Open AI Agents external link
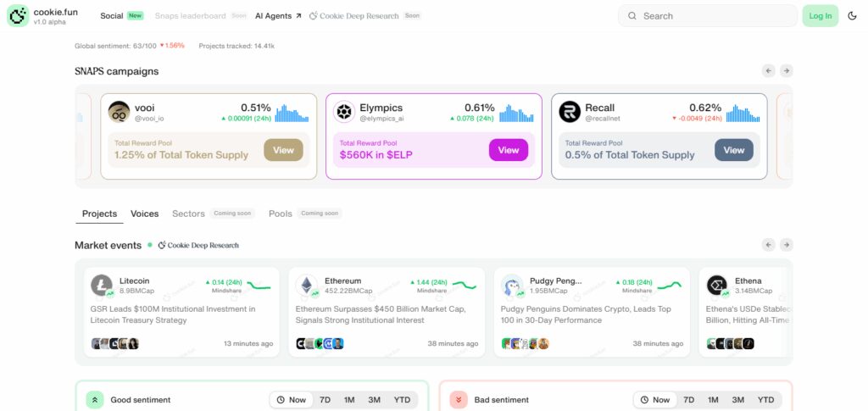This screenshot has height=411, width=868. (x=278, y=16)
